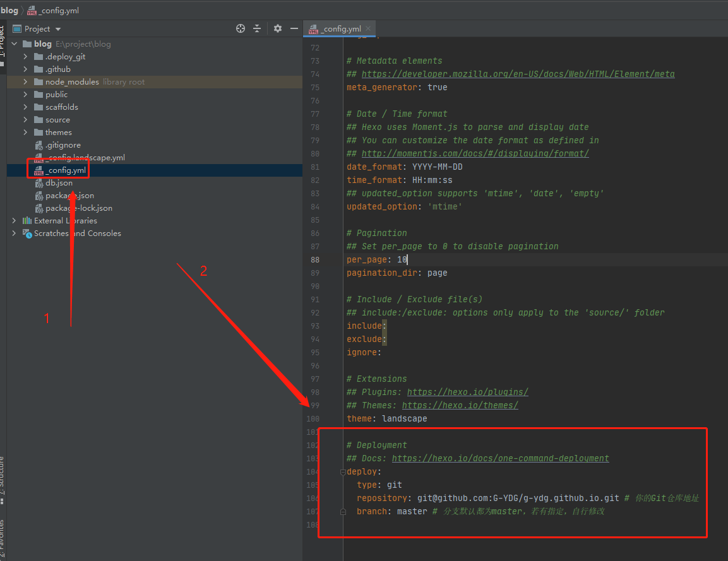Select _config.landscape.yml in the tree
This screenshot has width=728, height=561.
tap(85, 158)
